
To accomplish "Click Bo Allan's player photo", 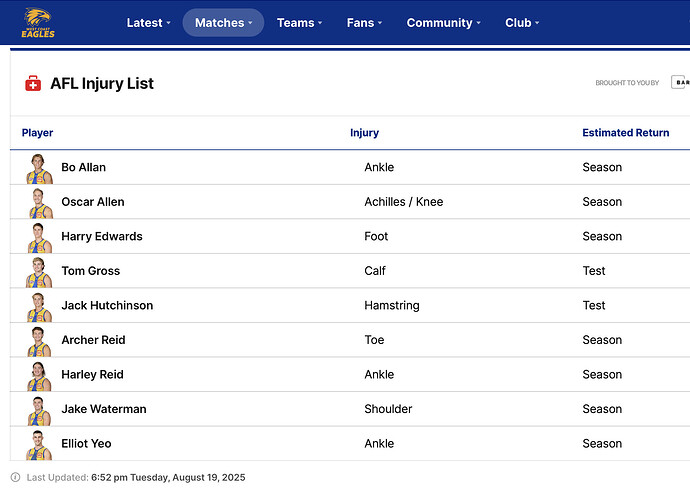I will click(39, 168).
